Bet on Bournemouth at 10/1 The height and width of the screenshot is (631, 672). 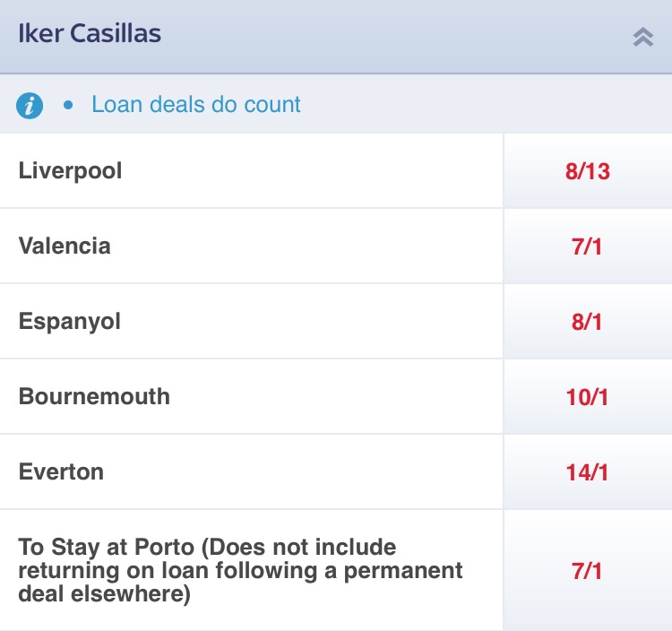click(x=587, y=397)
